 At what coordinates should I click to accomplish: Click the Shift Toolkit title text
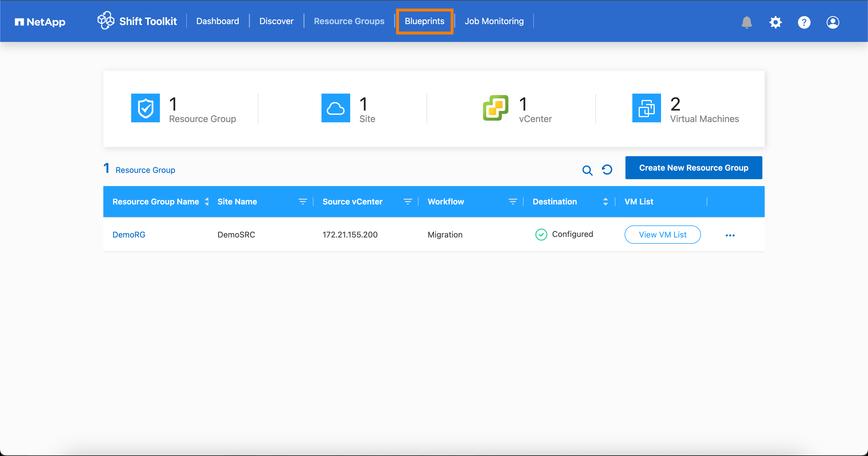[148, 21]
